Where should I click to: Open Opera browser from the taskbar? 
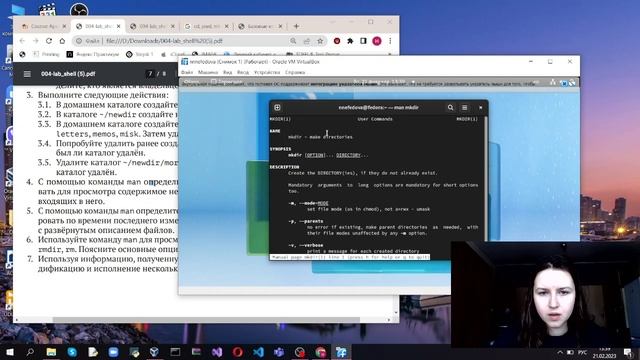click(x=238, y=352)
